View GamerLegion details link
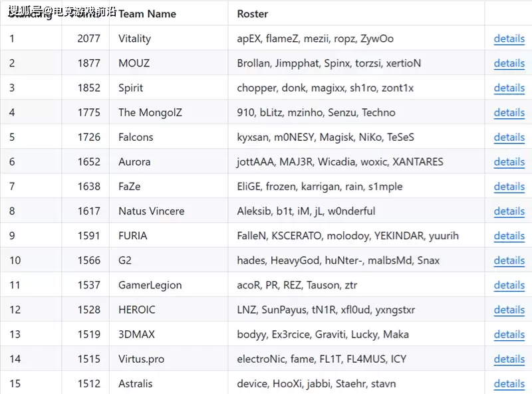The image size is (532, 394). click(x=509, y=285)
